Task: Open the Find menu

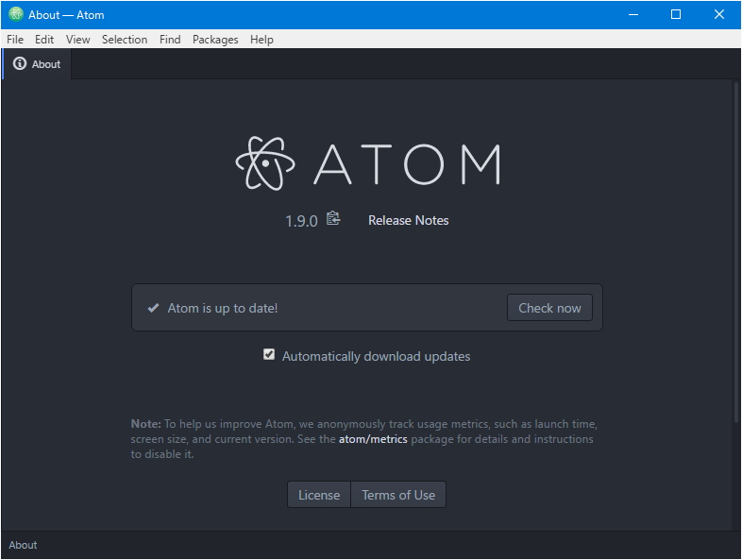Action: [x=170, y=40]
